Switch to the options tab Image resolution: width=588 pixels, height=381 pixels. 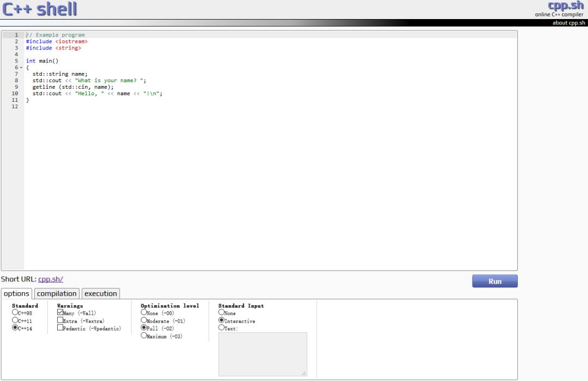tap(16, 293)
